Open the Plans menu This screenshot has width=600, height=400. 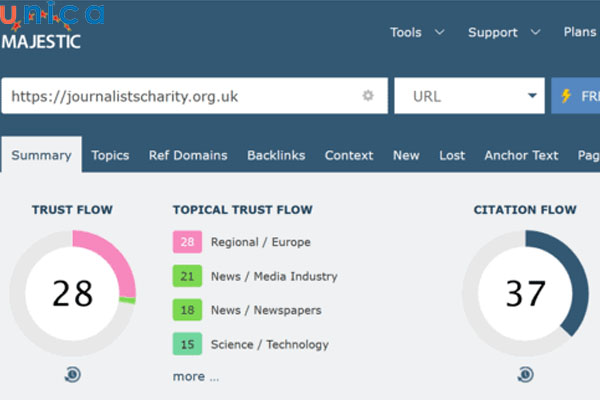pyautogui.click(x=579, y=32)
